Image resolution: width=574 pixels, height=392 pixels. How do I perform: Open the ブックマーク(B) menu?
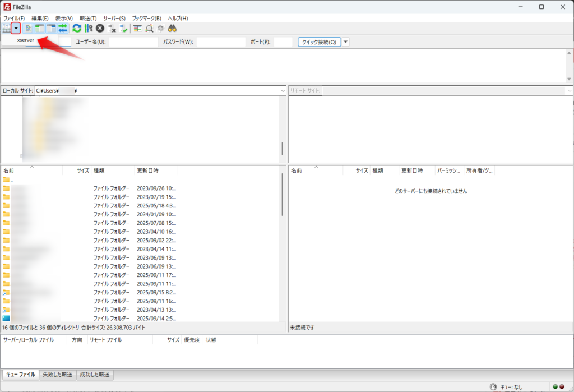pos(146,18)
